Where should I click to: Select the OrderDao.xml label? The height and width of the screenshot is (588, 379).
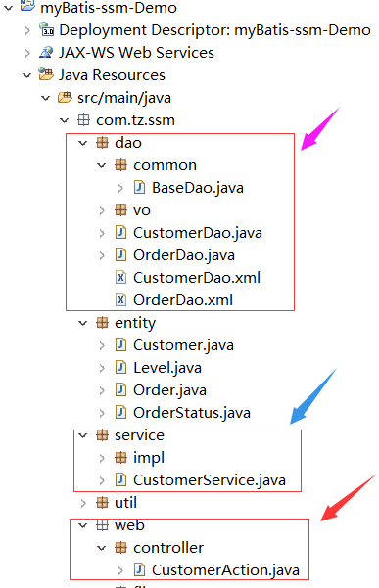coord(183,300)
